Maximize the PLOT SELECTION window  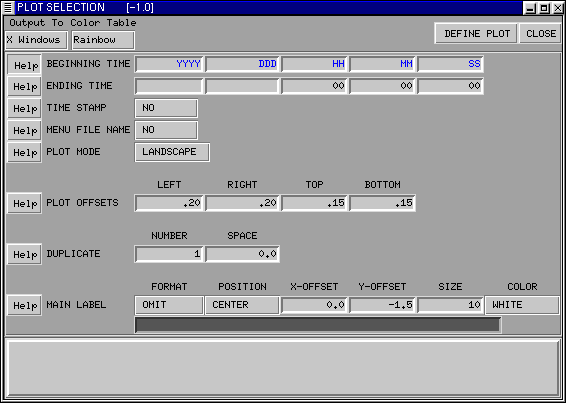coord(544,8)
